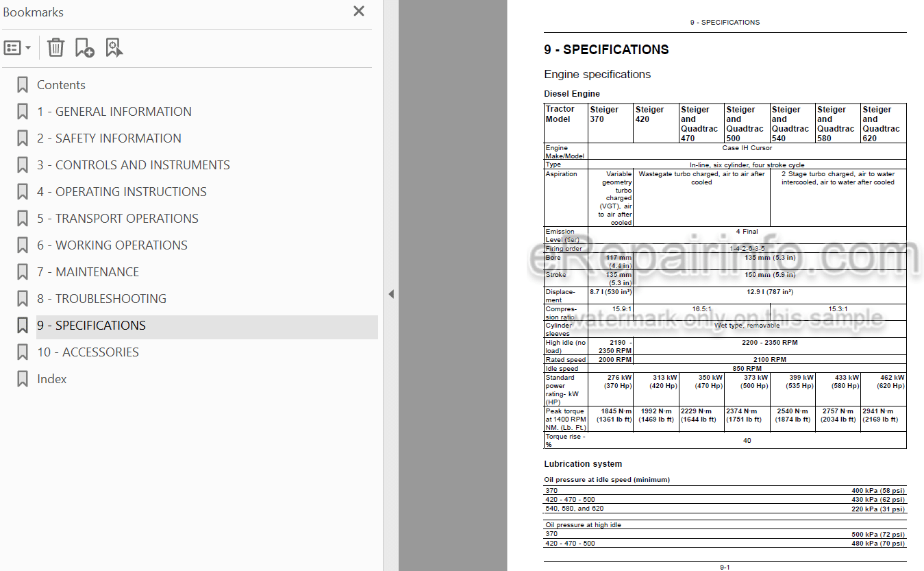Close the Bookmarks panel

pyautogui.click(x=359, y=11)
